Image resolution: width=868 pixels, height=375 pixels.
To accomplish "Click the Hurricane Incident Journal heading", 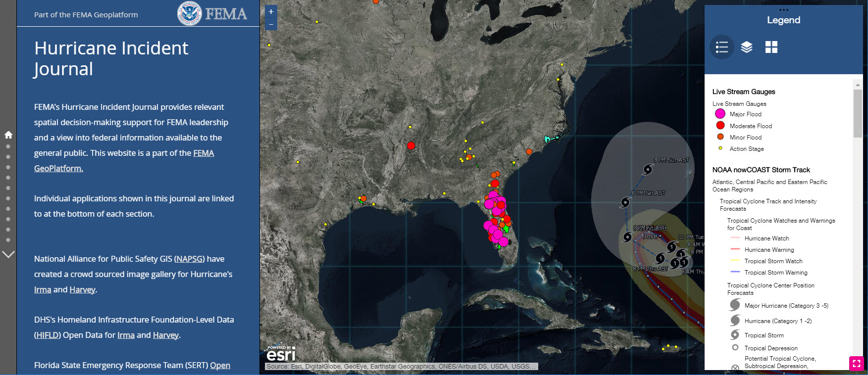I will 111,58.
